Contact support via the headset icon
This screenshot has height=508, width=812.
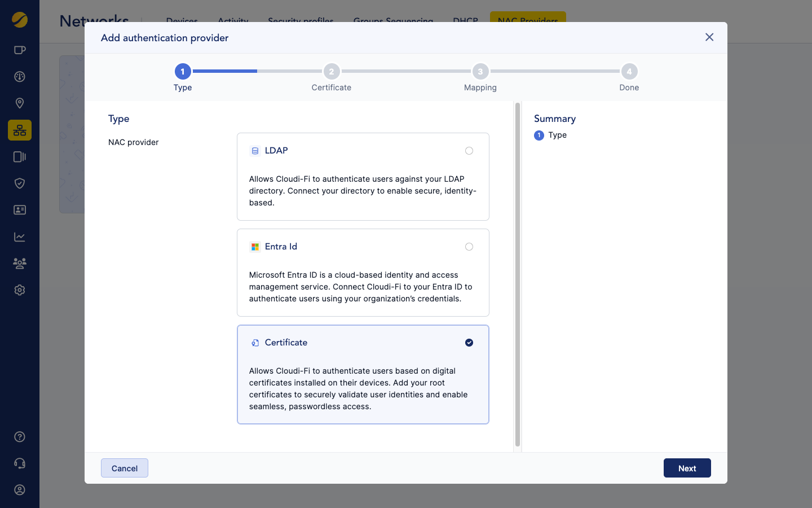point(19,463)
